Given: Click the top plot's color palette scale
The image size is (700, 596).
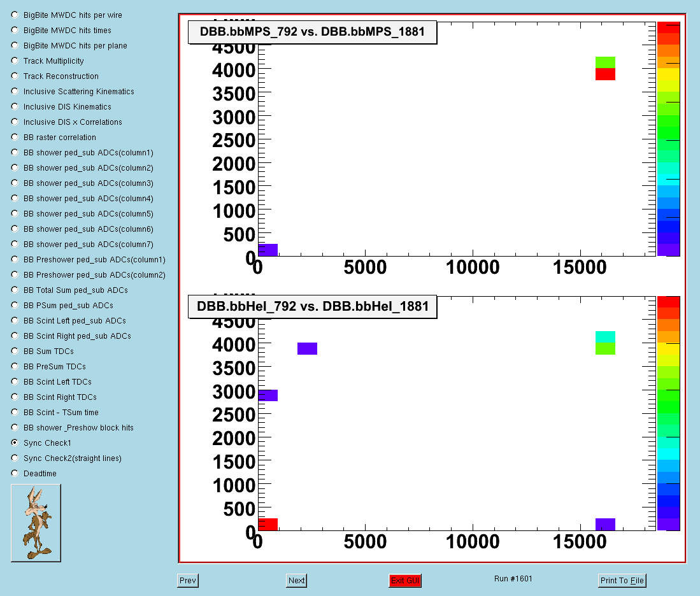Looking at the screenshot, I should pyautogui.click(x=668, y=139).
